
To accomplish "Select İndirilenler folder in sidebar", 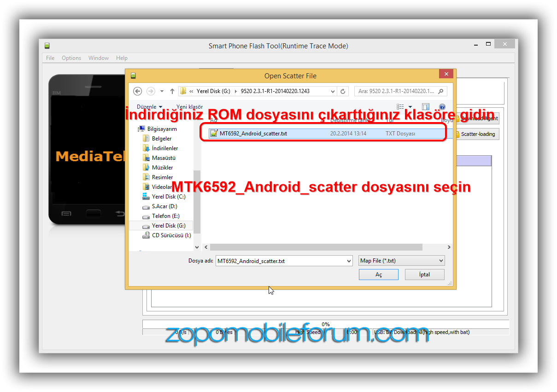I will 164,148.
